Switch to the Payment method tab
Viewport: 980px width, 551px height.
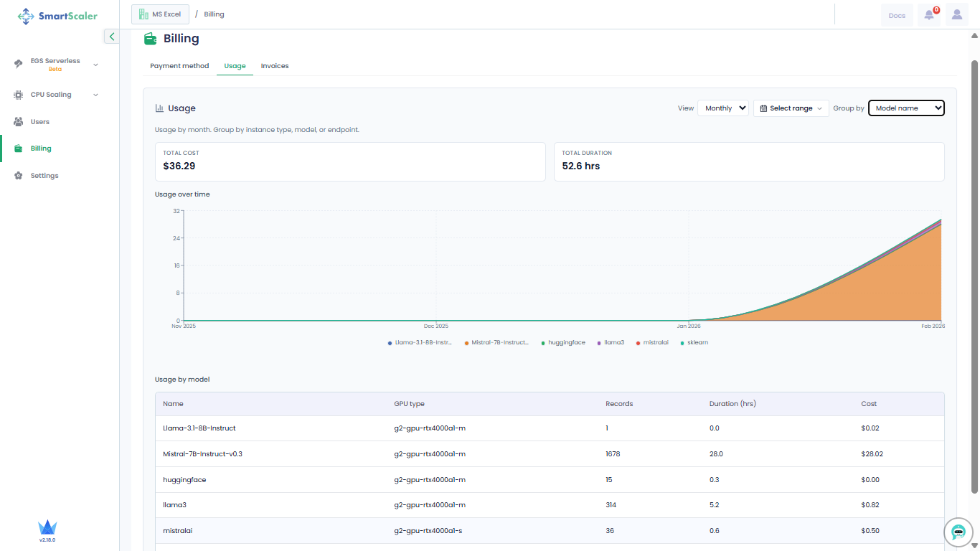[179, 66]
